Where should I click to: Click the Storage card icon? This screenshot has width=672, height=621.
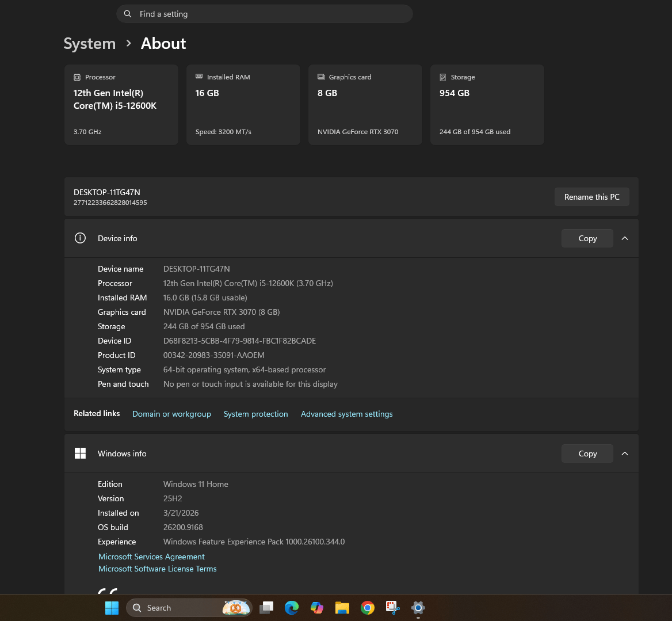coord(442,77)
